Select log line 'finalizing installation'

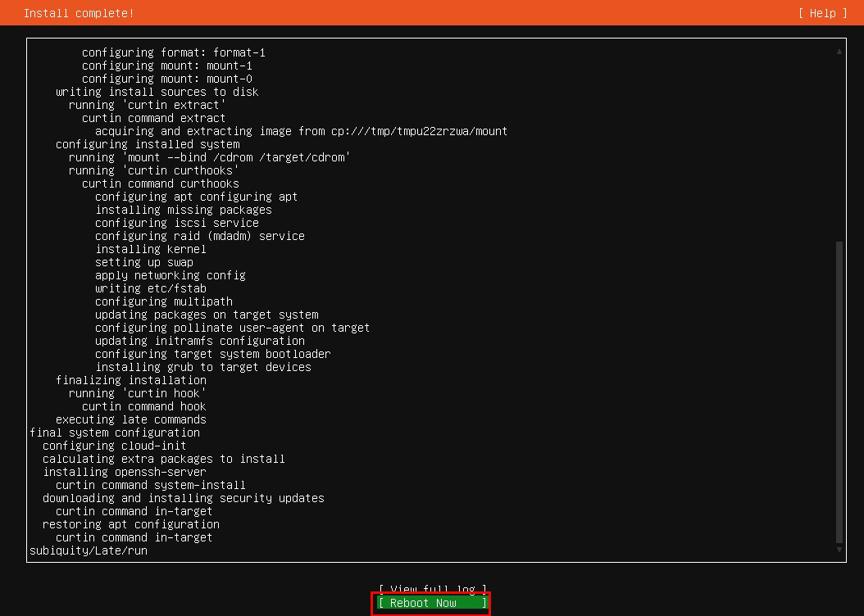131,380
